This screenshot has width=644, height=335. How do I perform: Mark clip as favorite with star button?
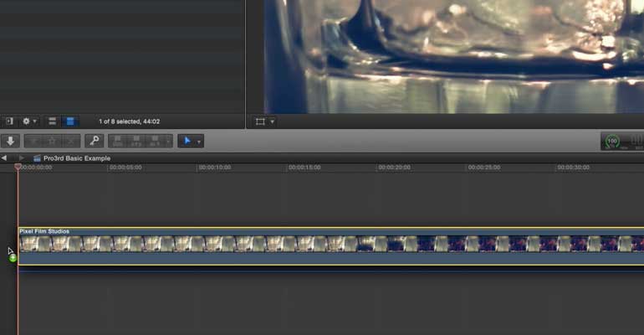click(x=52, y=141)
